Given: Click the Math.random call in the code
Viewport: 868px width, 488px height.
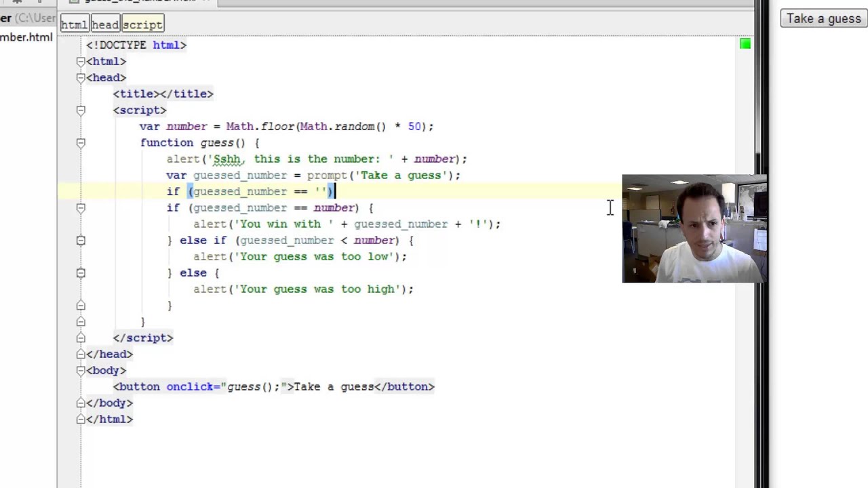Looking at the screenshot, I should coord(342,126).
